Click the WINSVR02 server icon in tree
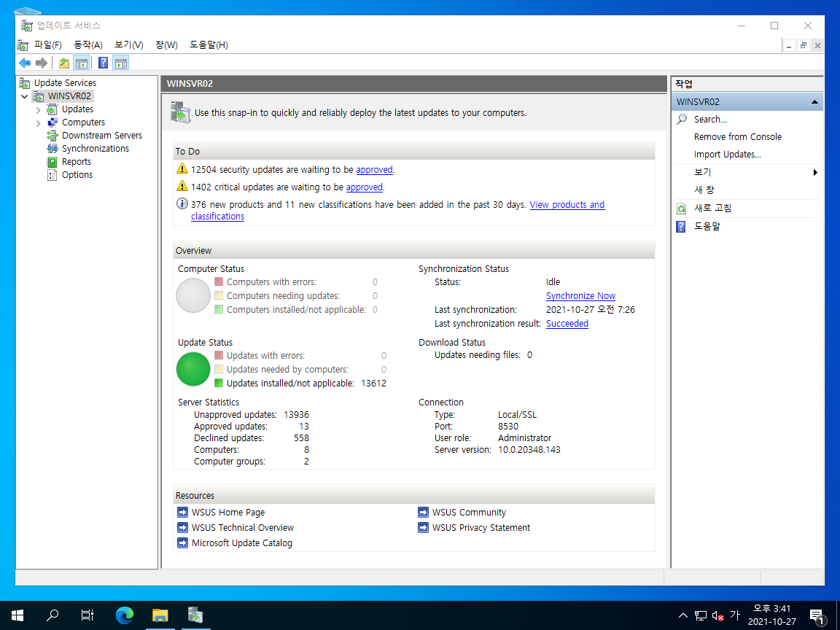840x630 pixels. [39, 96]
